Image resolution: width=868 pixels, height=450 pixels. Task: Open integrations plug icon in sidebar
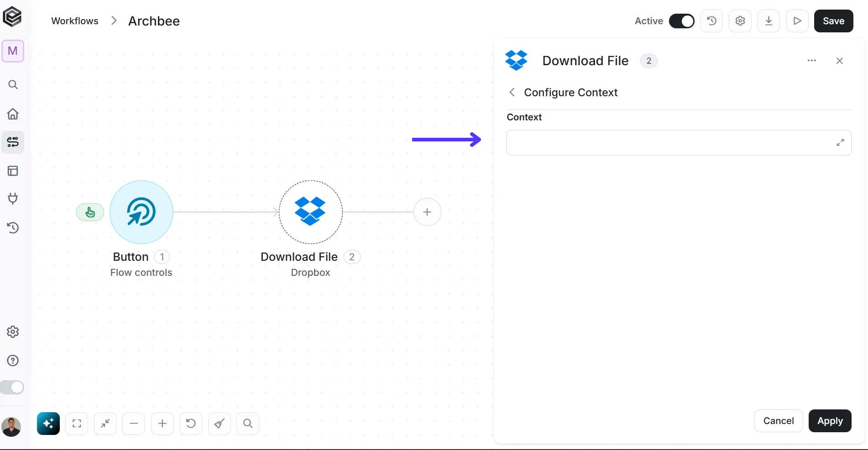13,199
